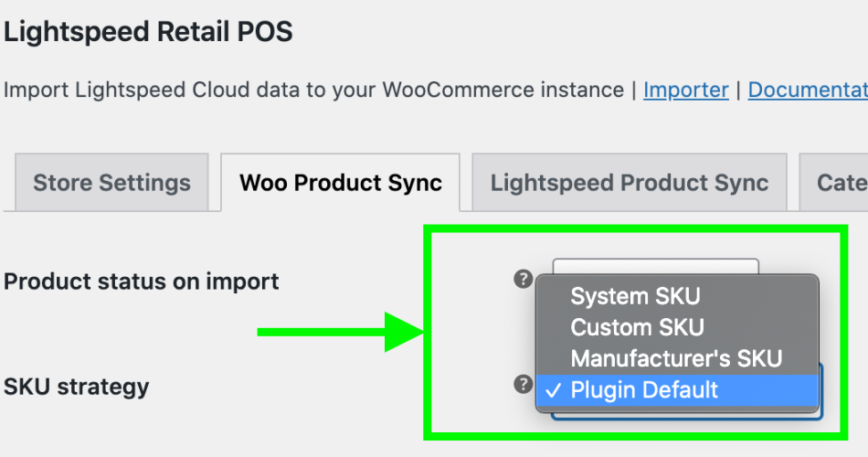
Task: Follow the Importer link
Action: point(686,90)
